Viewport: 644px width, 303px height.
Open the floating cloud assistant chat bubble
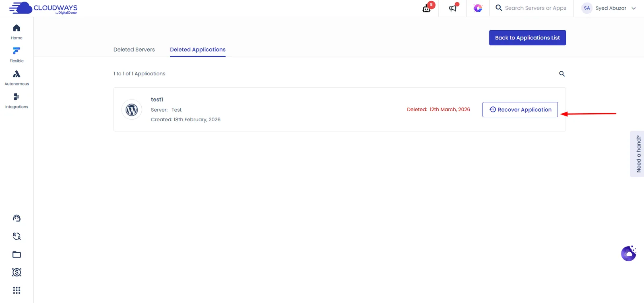pos(628,253)
